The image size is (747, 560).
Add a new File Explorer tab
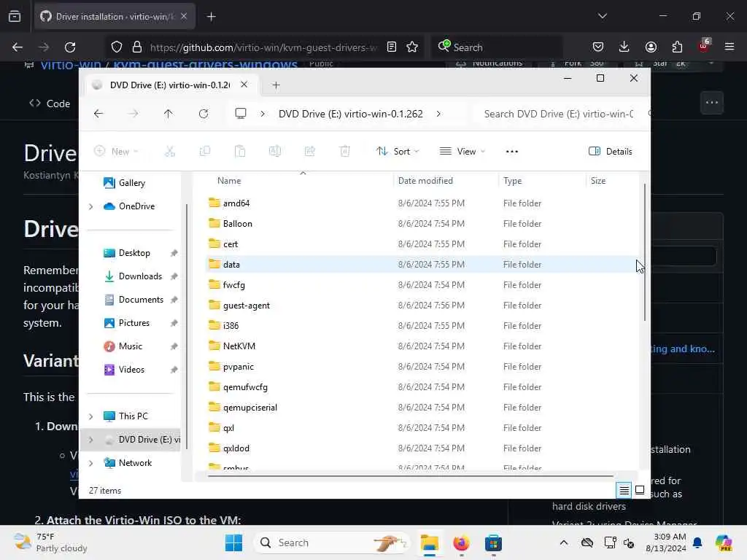coord(276,85)
